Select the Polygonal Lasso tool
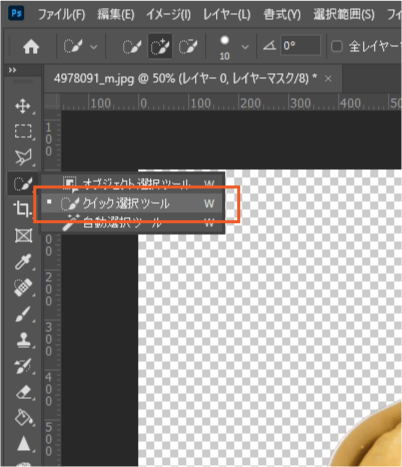Viewport: 402px width, 467px height. coord(23,157)
